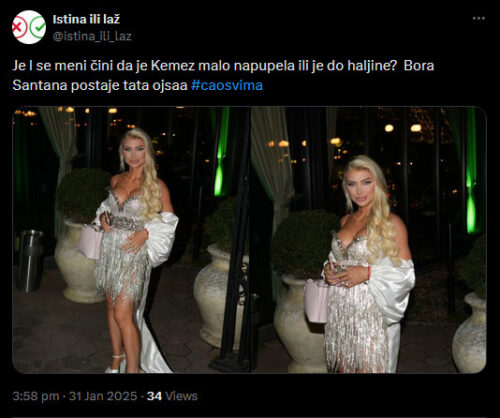
Task: Click the white heels in the left photo
Action: pyautogui.click(x=116, y=364)
